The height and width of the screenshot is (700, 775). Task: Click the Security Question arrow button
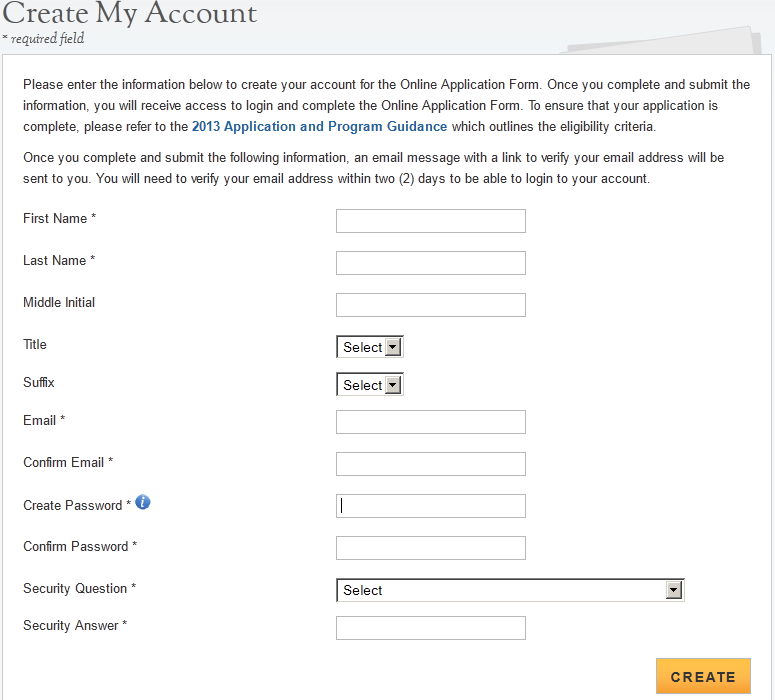point(674,590)
